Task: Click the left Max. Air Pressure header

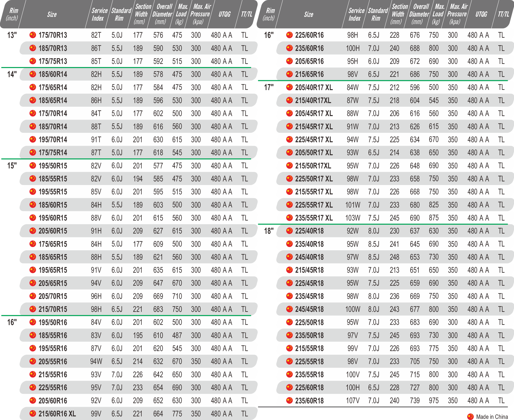Action: click(200, 14)
